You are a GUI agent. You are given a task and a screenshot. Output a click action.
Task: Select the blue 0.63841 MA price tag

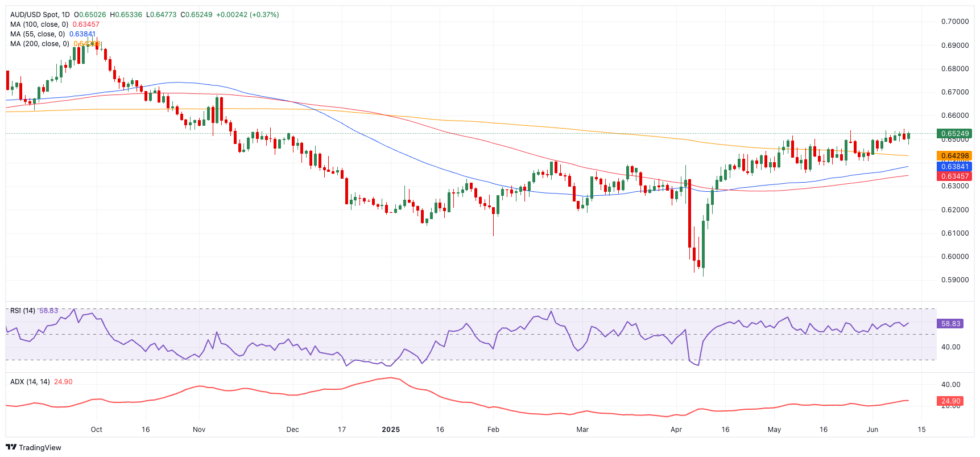pyautogui.click(x=954, y=166)
